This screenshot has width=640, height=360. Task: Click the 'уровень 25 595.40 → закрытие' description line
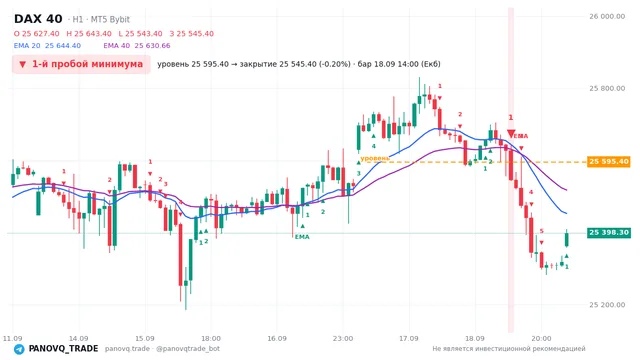[299, 64]
